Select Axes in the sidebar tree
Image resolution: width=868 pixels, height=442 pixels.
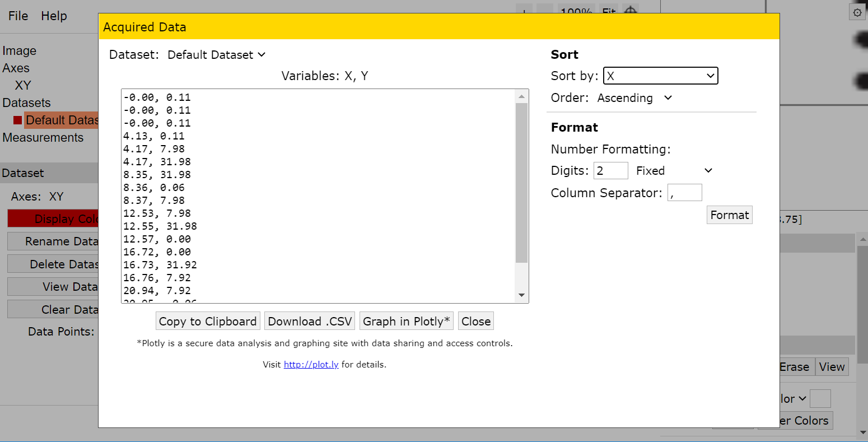click(16, 68)
